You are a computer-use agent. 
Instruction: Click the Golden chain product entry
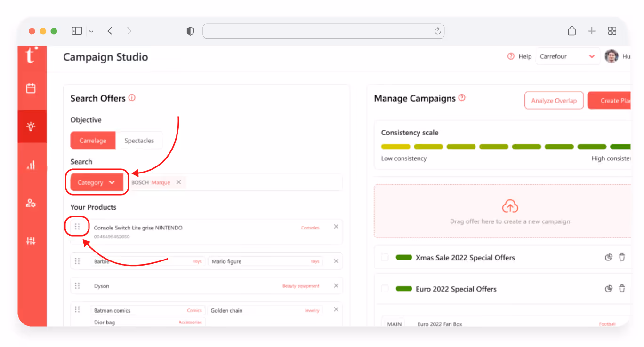[265, 310]
